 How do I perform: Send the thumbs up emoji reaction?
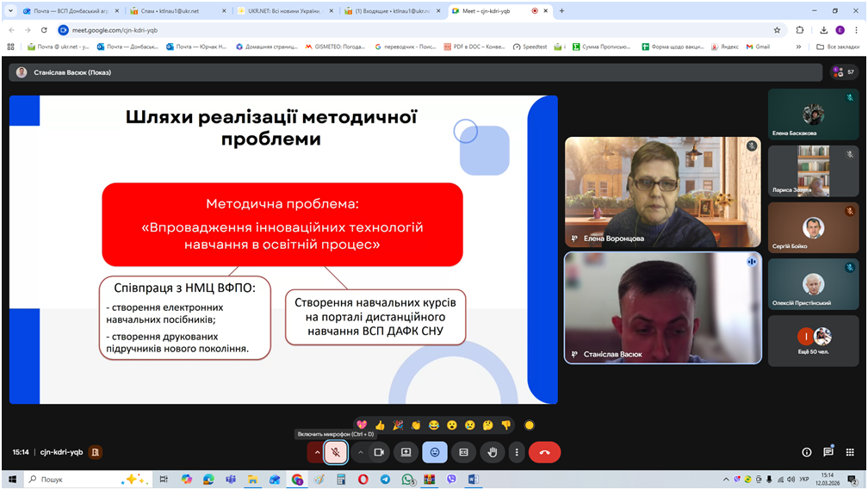(x=380, y=425)
